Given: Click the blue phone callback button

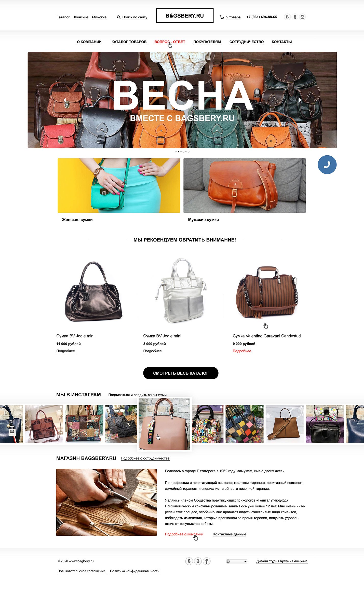Looking at the screenshot, I should (327, 165).
